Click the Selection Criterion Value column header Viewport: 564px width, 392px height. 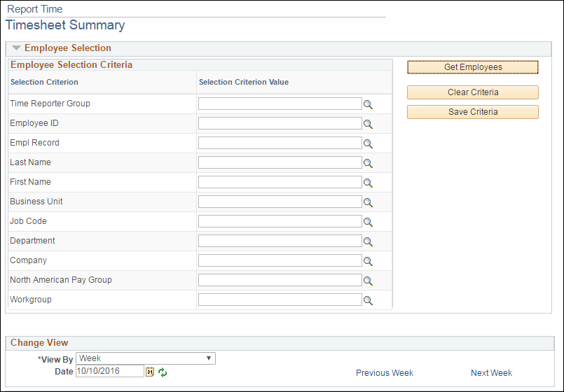[x=244, y=82]
